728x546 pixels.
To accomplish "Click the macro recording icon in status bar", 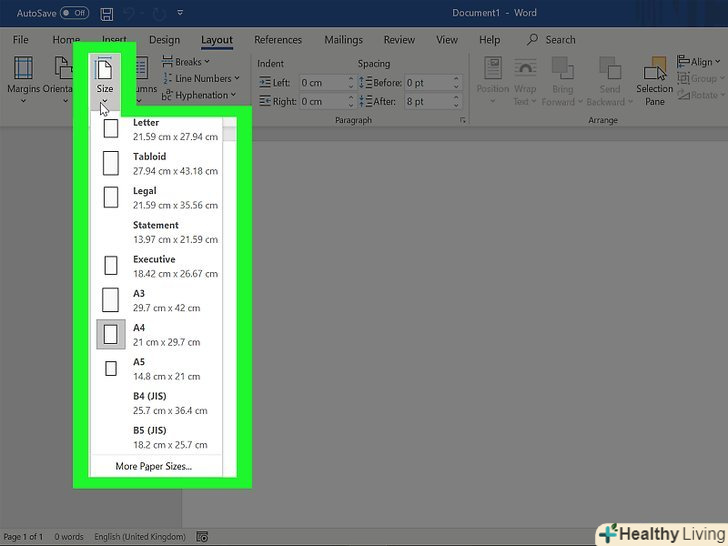I will coord(202,537).
